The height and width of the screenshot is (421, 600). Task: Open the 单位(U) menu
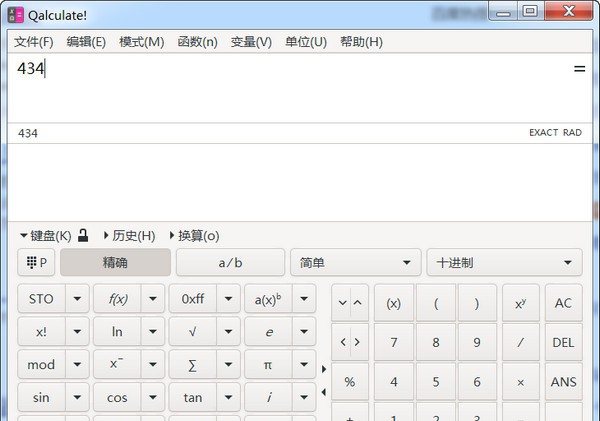coord(306,42)
